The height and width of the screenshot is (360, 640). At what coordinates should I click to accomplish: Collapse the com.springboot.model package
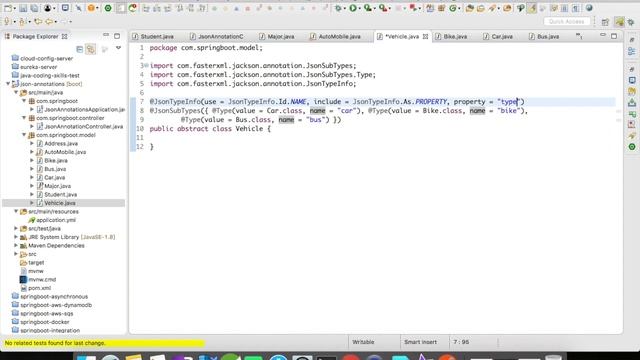click(24, 135)
